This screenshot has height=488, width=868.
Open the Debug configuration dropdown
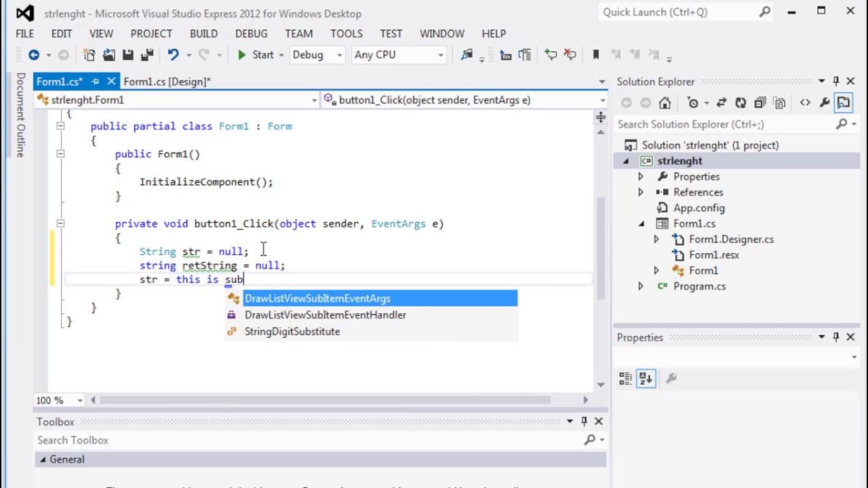tap(317, 55)
